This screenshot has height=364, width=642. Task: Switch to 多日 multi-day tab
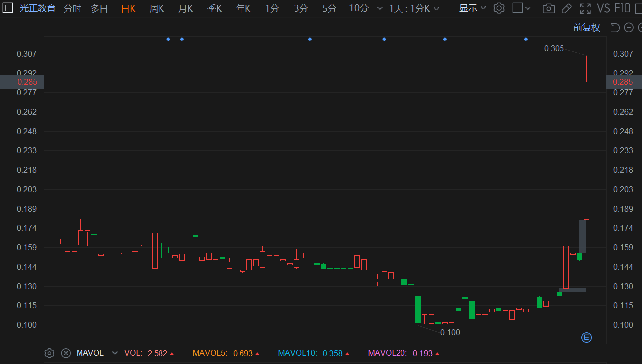click(x=99, y=8)
